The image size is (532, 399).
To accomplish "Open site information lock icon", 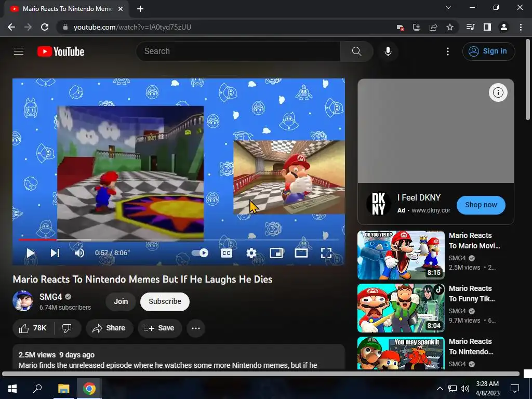I will point(65,27).
